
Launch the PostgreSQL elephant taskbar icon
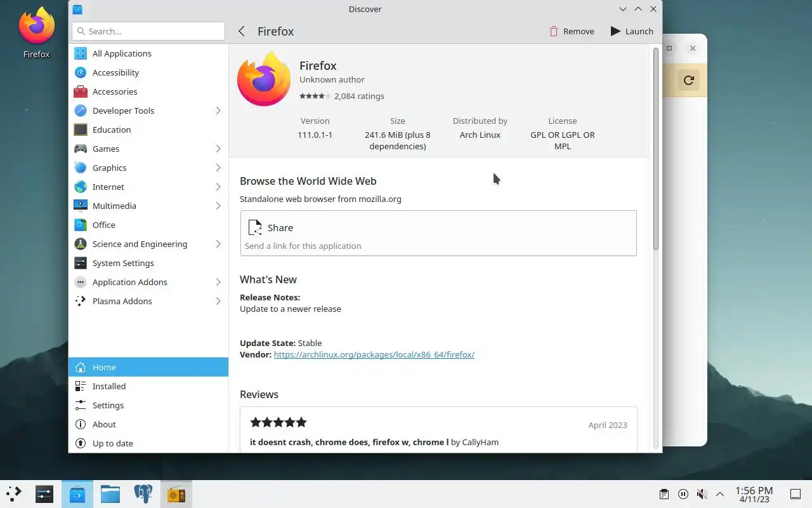click(x=143, y=494)
